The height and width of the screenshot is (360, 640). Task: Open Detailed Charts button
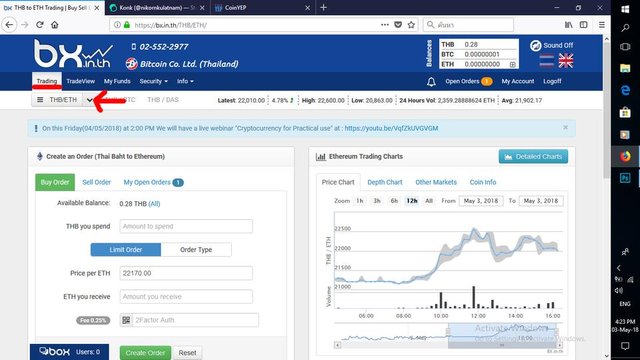click(x=533, y=157)
